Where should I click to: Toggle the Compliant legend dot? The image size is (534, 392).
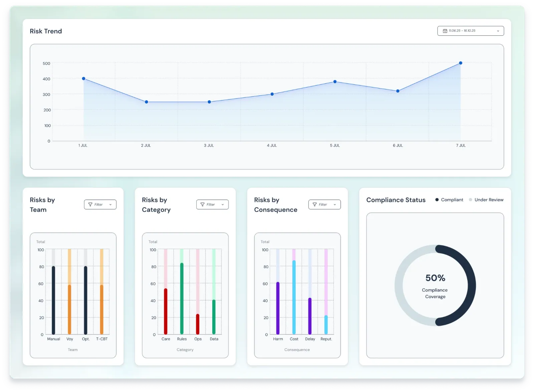[437, 200]
